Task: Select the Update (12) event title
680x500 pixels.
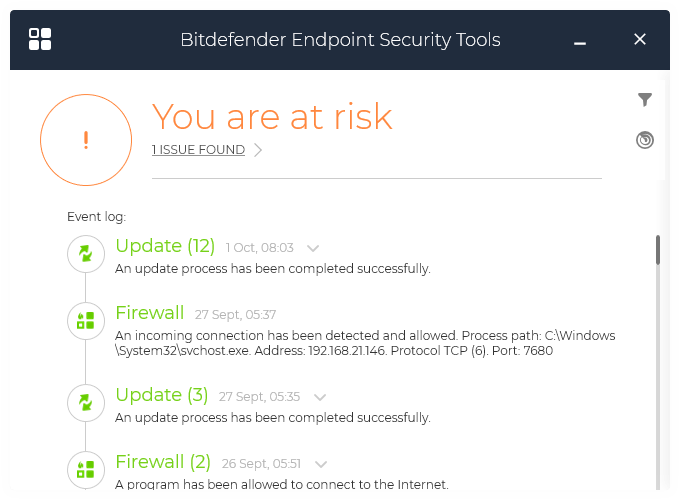Action: 165,246
